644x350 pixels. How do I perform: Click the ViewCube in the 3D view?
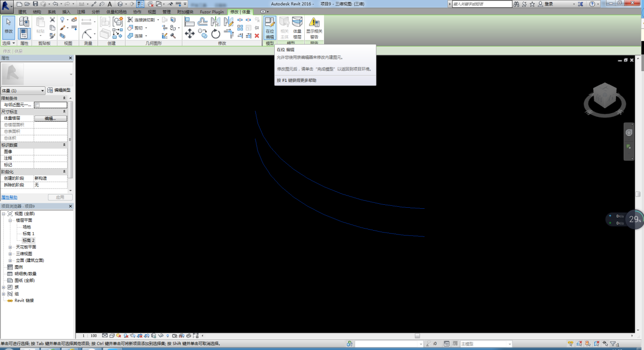(603, 97)
